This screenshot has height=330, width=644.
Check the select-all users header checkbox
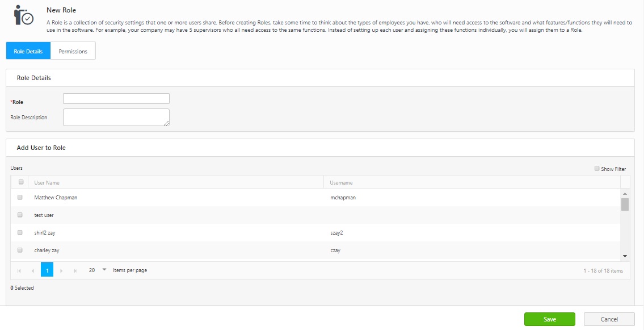click(x=21, y=182)
